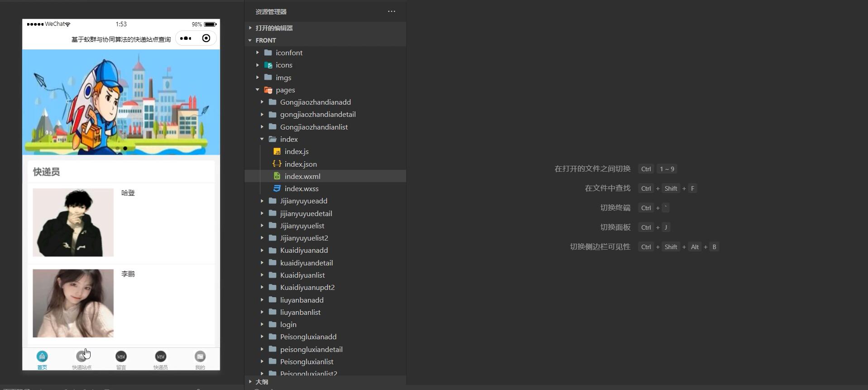Tap the 首页 tab bar icon
868x390 pixels.
pos(42,356)
